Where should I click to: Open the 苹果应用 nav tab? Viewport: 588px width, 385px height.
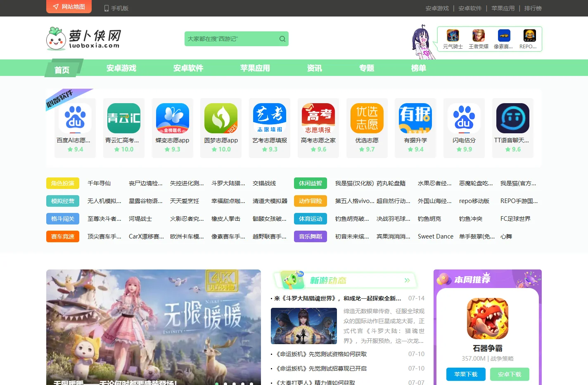(x=255, y=68)
